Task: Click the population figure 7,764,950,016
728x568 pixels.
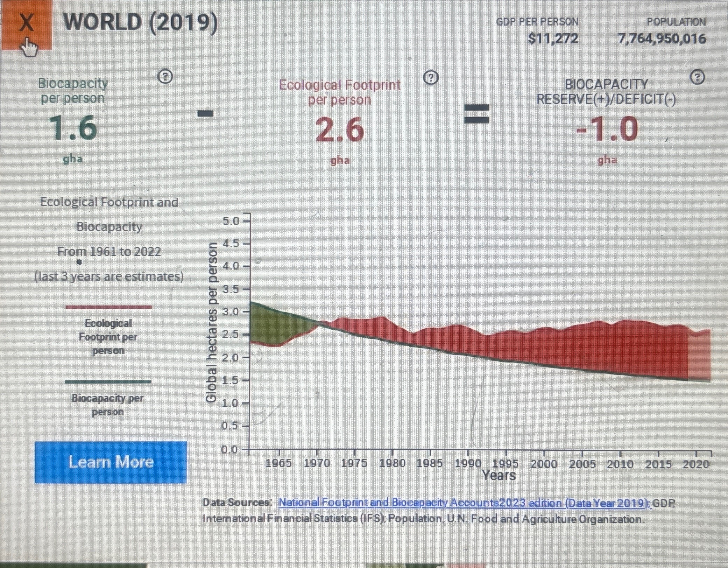Action: pos(662,38)
